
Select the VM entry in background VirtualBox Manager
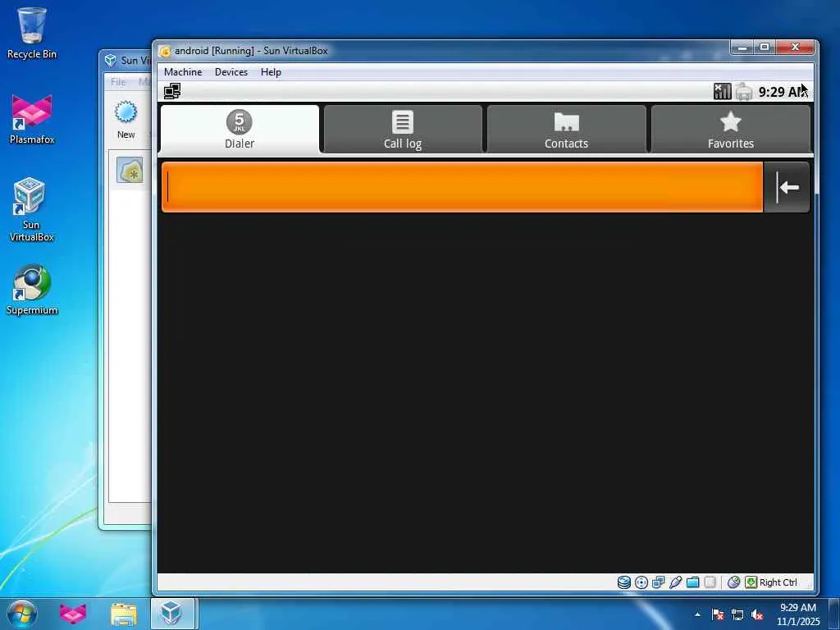130,171
